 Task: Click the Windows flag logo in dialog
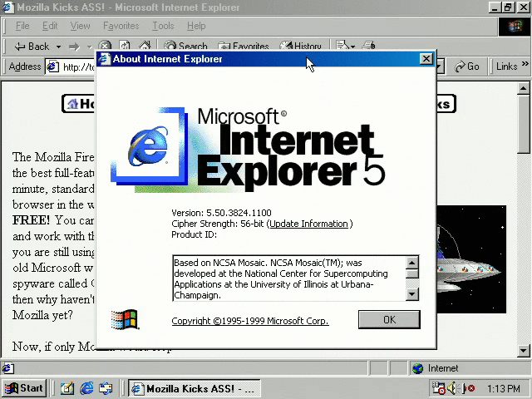[125, 319]
